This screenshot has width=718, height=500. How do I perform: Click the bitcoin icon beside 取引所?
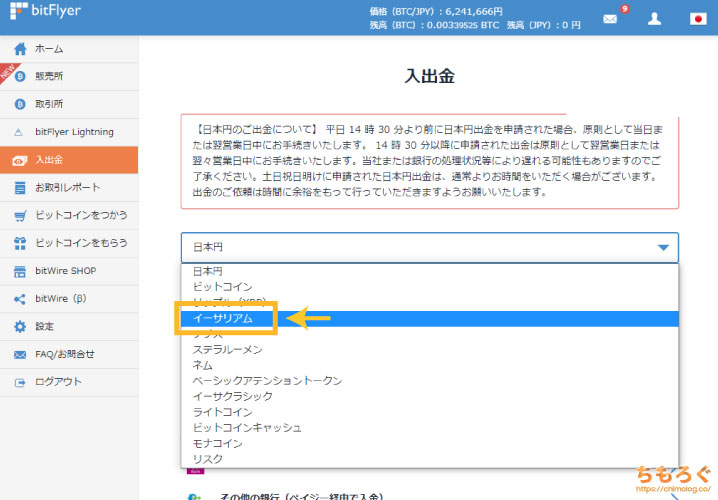coord(20,104)
